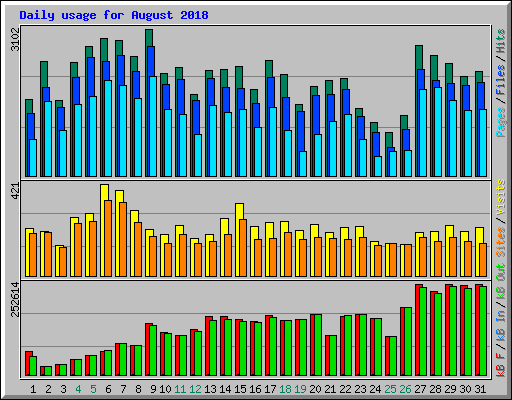The image size is (512, 400).
Task: Click day 19 on the x-axis
Action: 300,389
